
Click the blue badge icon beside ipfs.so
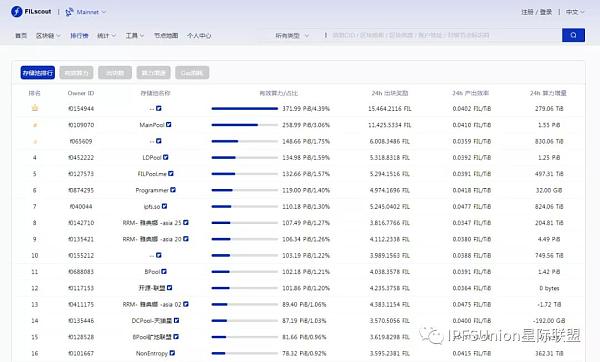point(165,206)
